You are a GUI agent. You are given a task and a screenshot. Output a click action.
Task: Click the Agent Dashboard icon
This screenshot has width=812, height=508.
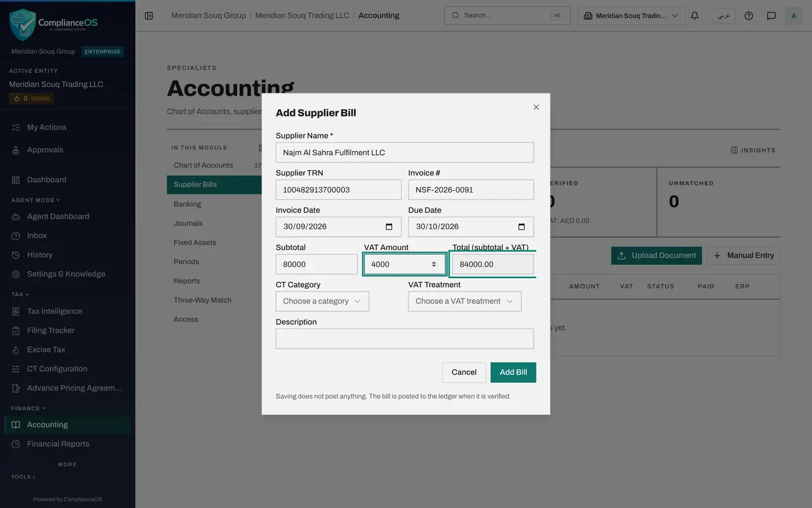coord(16,217)
